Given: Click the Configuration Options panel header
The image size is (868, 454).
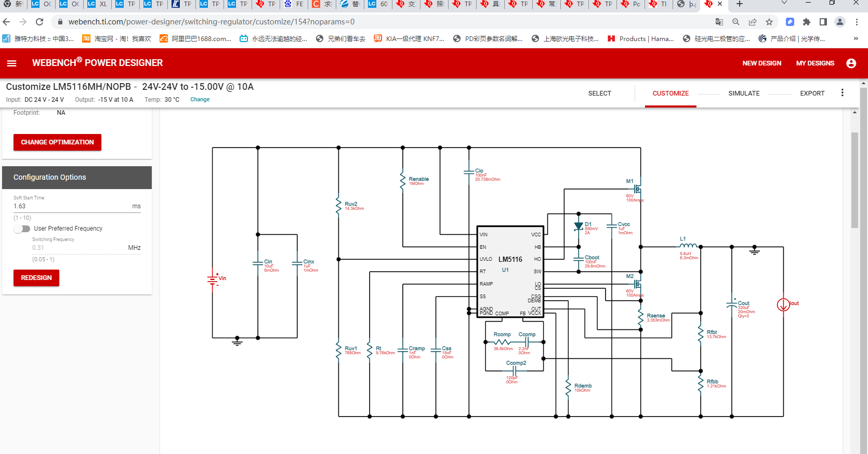Looking at the screenshot, I should 77,178.
